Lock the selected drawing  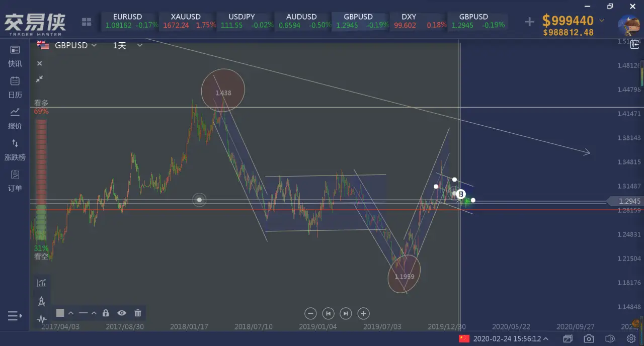pos(106,313)
